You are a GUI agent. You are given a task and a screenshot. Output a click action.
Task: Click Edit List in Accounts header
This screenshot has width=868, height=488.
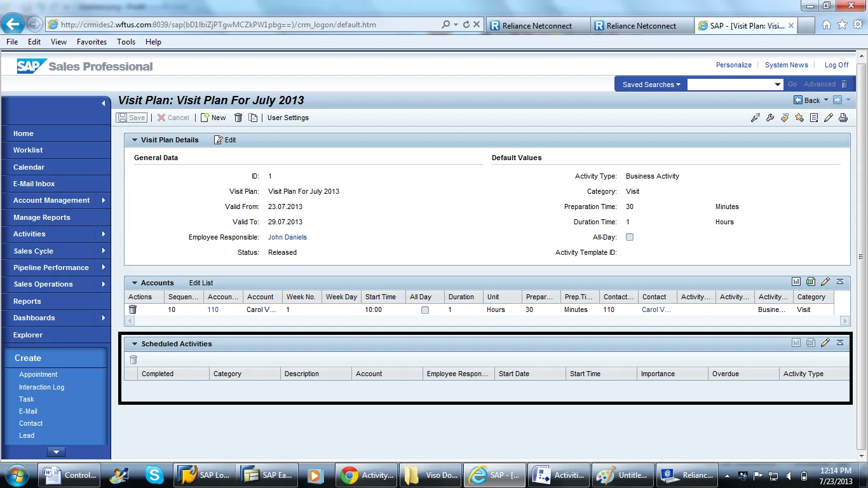click(201, 283)
